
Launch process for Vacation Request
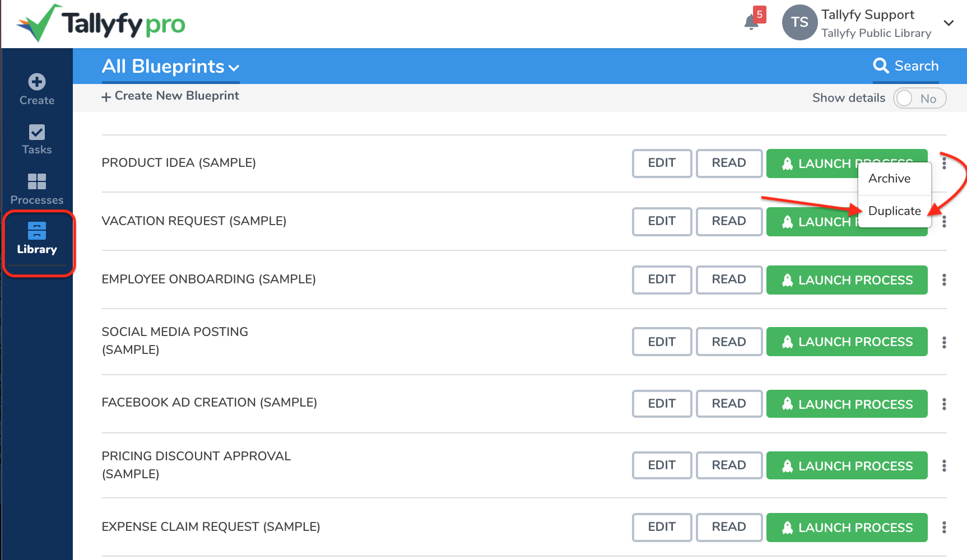[x=811, y=222]
